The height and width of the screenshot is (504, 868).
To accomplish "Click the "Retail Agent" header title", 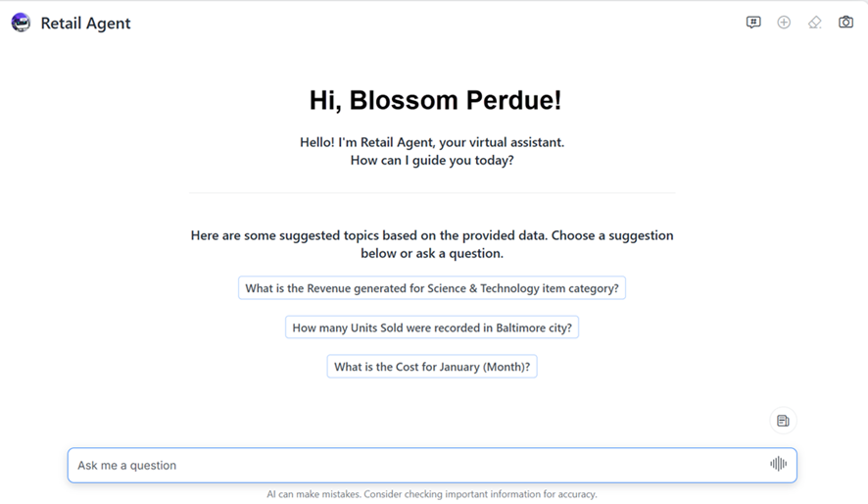I will click(x=85, y=24).
